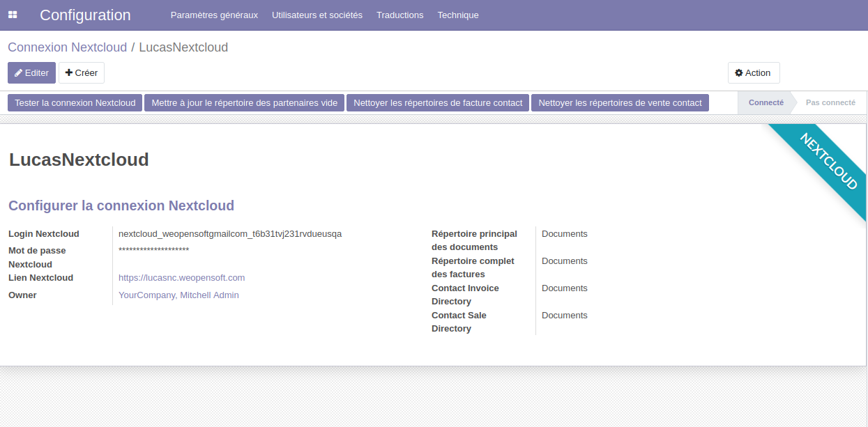Click Tester la connexion Nextcloud
The width and height of the screenshot is (868, 427).
(75, 102)
